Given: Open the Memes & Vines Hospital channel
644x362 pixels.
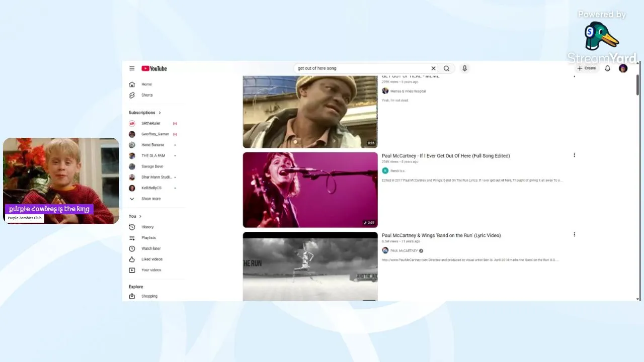Looking at the screenshot, I should tap(408, 91).
